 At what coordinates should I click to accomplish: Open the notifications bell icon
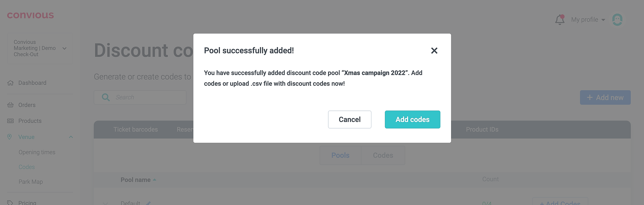(x=560, y=20)
